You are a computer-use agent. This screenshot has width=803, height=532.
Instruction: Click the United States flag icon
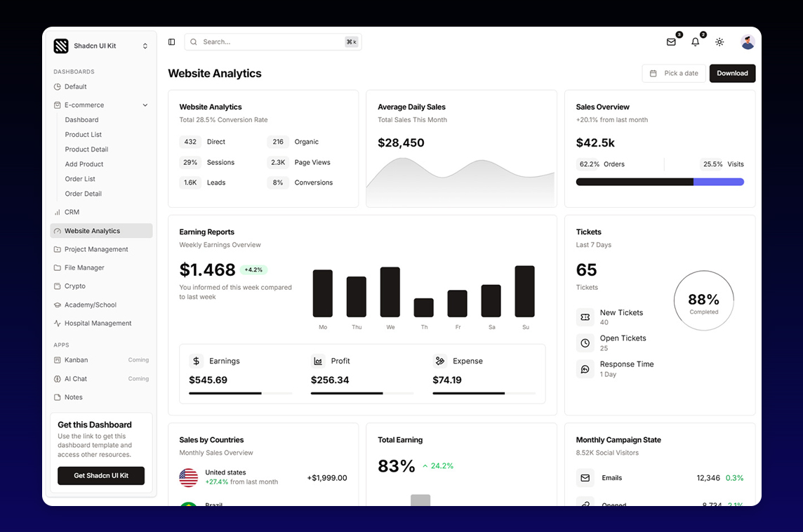tap(188, 478)
